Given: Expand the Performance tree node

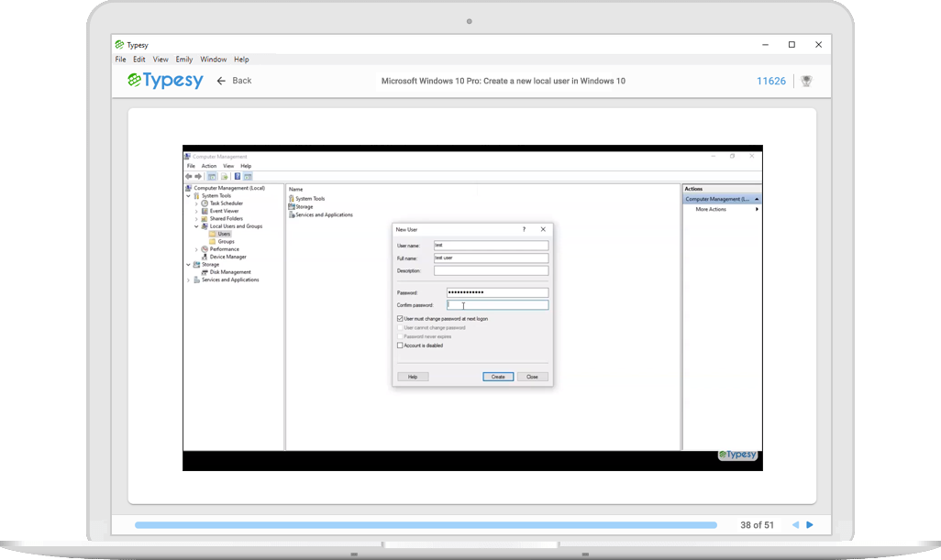Looking at the screenshot, I should (x=196, y=248).
